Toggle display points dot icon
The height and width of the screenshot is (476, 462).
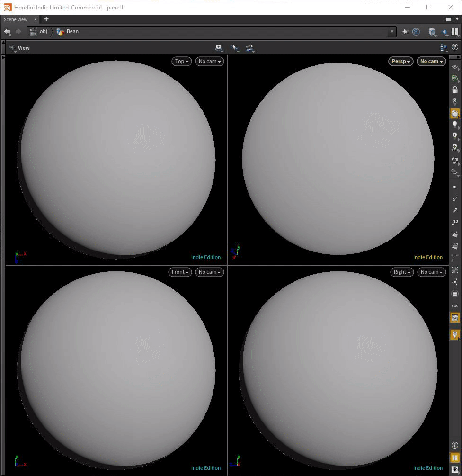pyautogui.click(x=454, y=187)
